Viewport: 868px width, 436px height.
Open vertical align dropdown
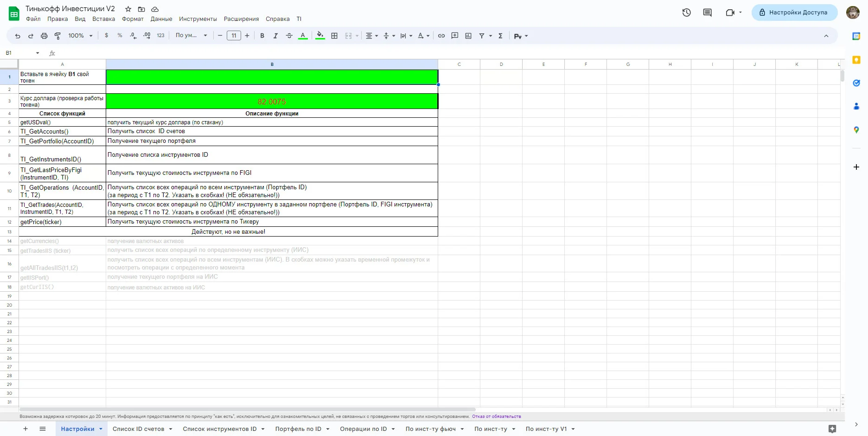(x=389, y=36)
